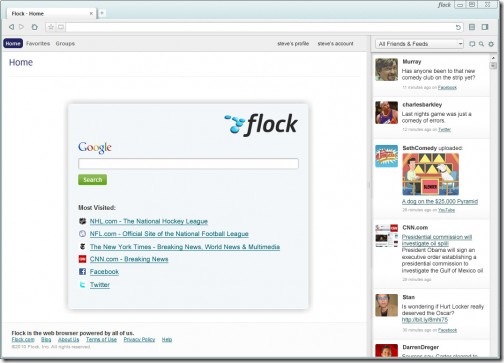
Task: Open CNN.com - Breaking News link
Action: point(129,259)
